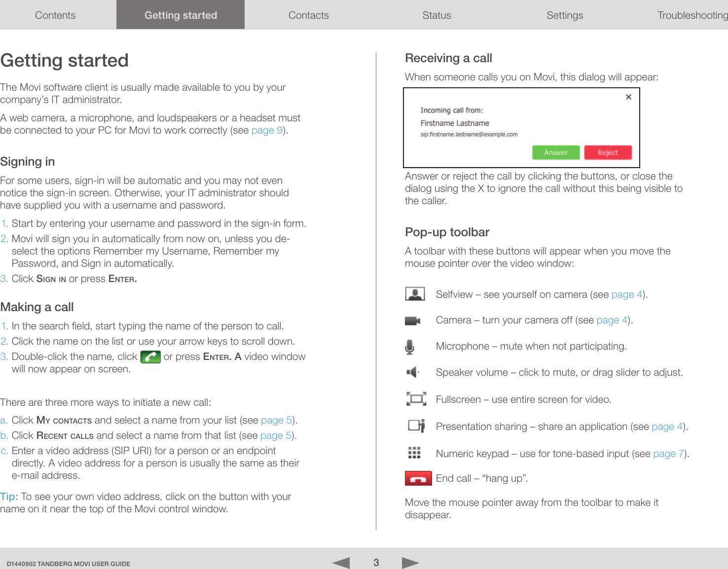Click the Speaker volume description text

point(559,372)
